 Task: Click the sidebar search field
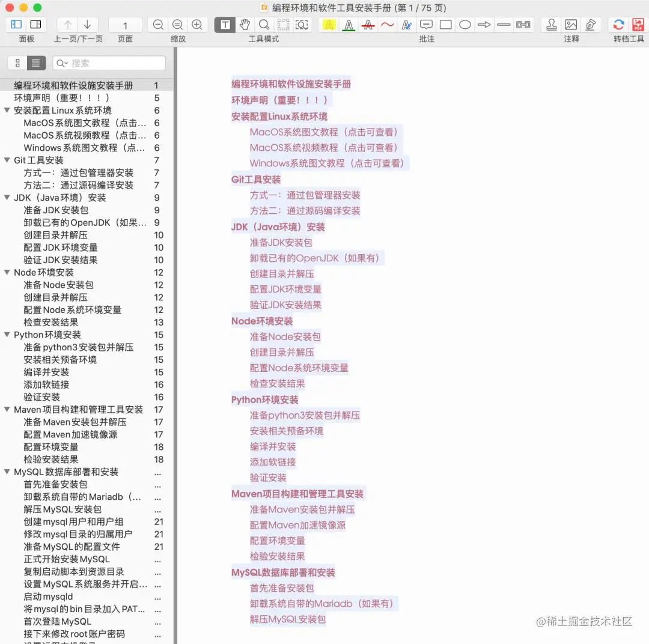109,63
